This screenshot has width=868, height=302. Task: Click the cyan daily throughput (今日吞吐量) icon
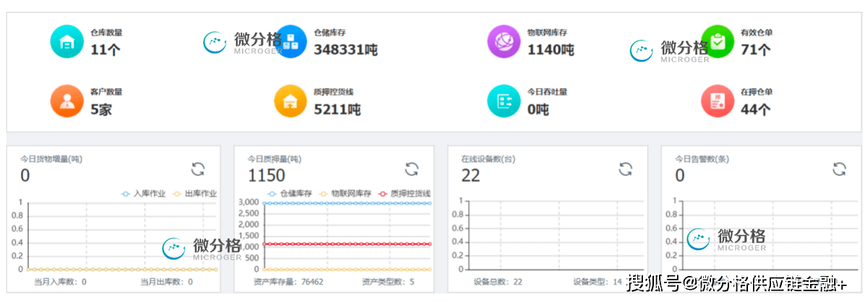point(504,102)
